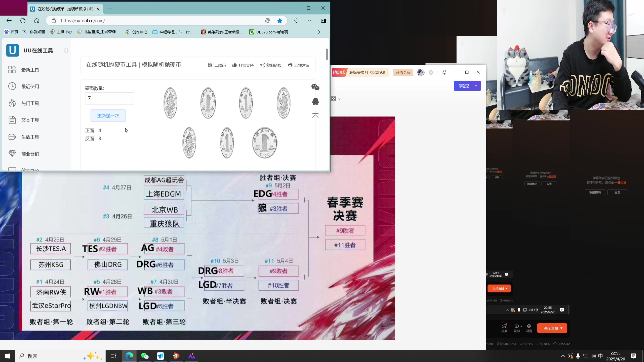Expand the bookmarks bar overflow chevron
The image size is (644, 362).
pyautogui.click(x=319, y=32)
